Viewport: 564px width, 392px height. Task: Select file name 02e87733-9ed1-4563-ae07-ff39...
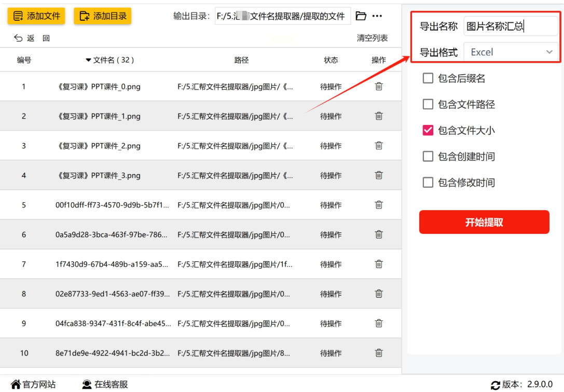coord(112,294)
